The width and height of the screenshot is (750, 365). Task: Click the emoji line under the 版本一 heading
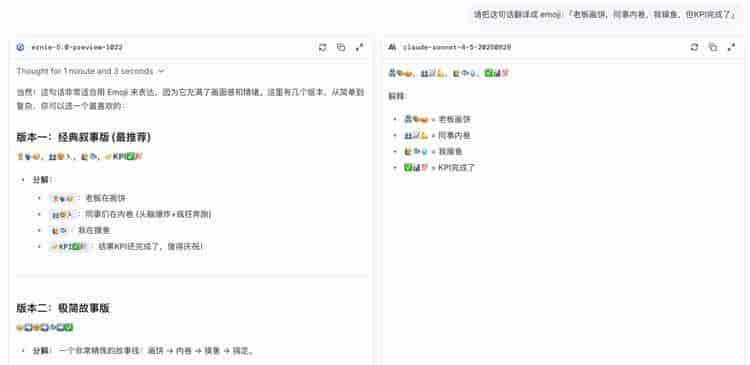point(80,156)
